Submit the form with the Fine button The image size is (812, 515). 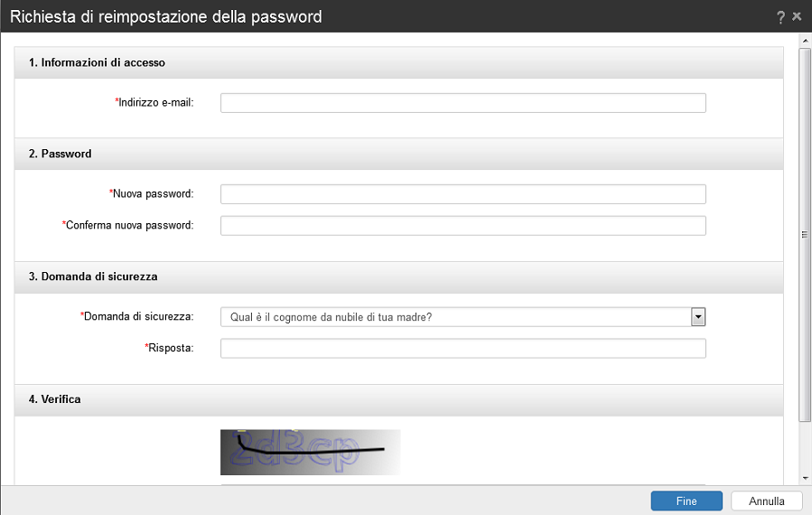coord(686,501)
